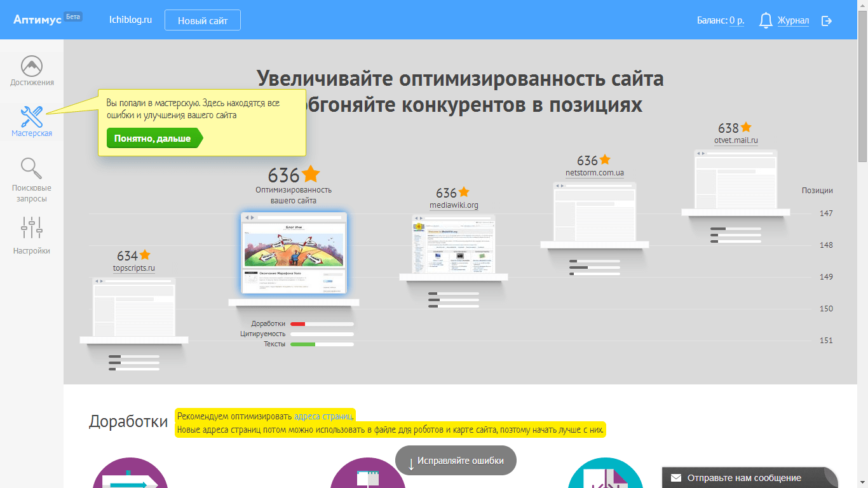868x488 pixels.
Task: Click the large star by your site score
Action: coord(311,173)
